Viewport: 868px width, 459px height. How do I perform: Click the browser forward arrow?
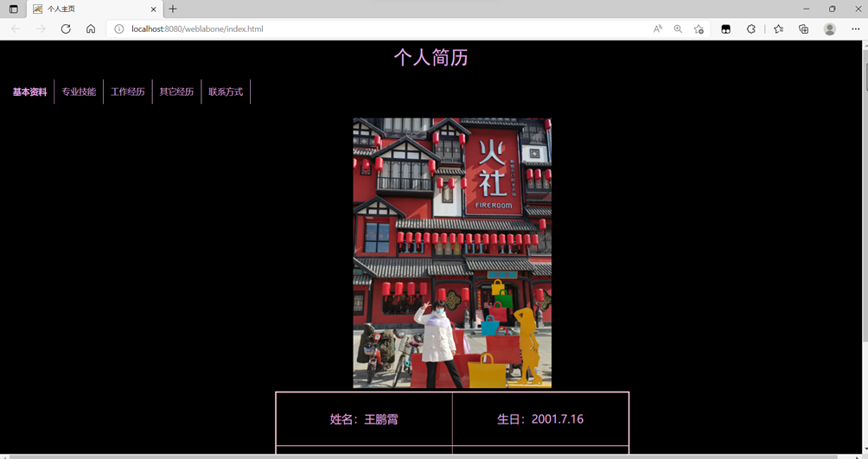click(41, 29)
